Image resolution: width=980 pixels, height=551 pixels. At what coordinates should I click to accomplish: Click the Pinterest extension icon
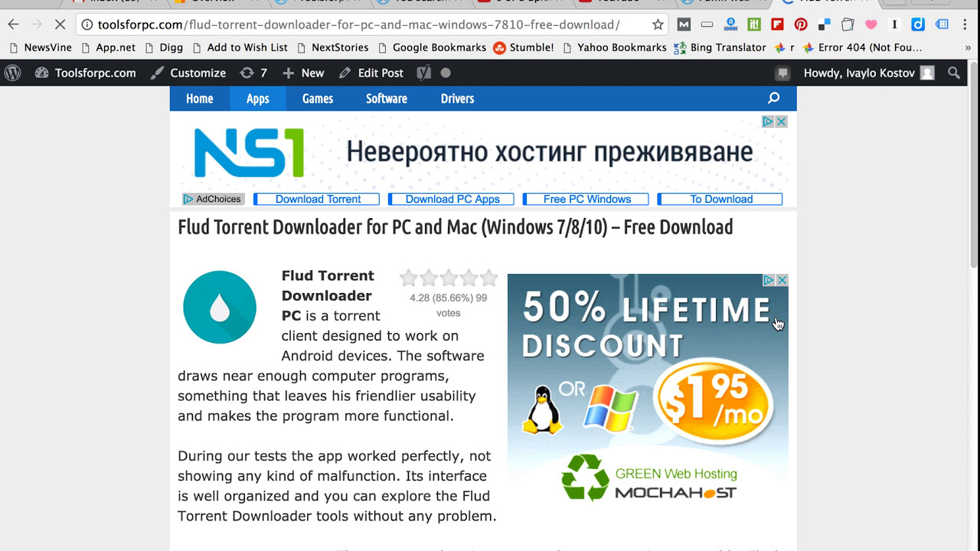801,24
